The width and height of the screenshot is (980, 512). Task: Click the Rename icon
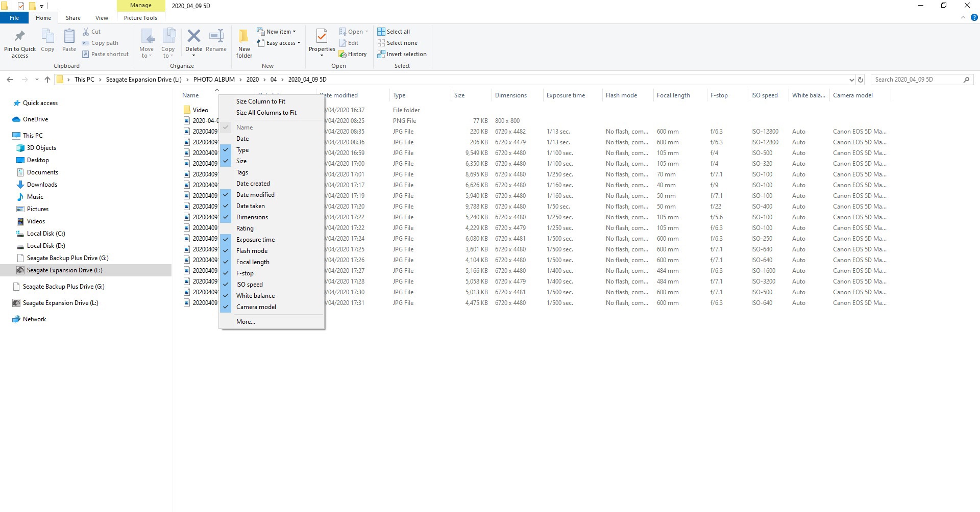click(x=216, y=36)
